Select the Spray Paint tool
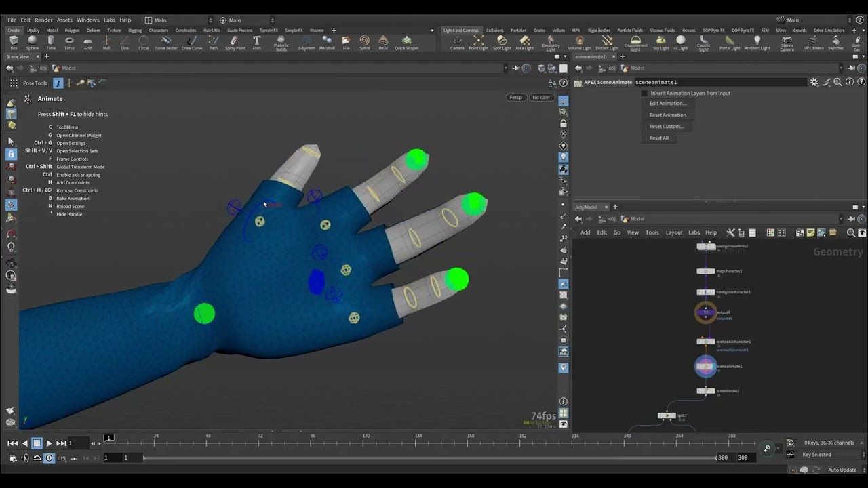 235,43
